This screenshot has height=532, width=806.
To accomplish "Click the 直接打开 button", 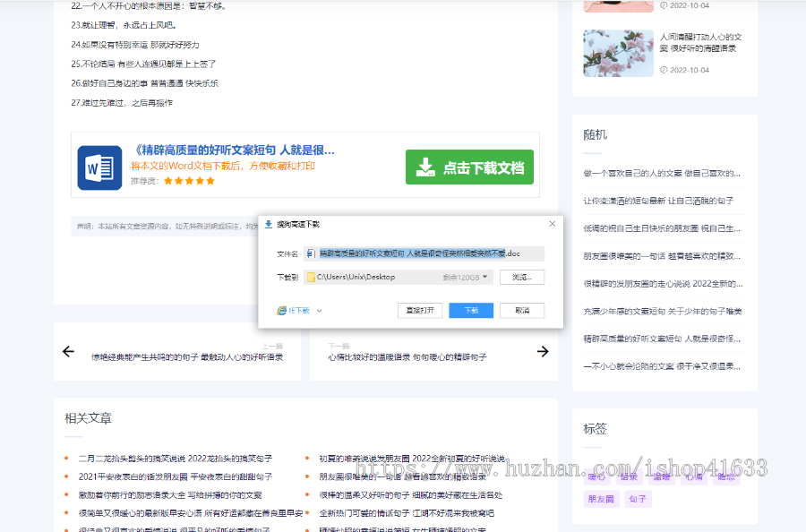I will click(x=420, y=311).
